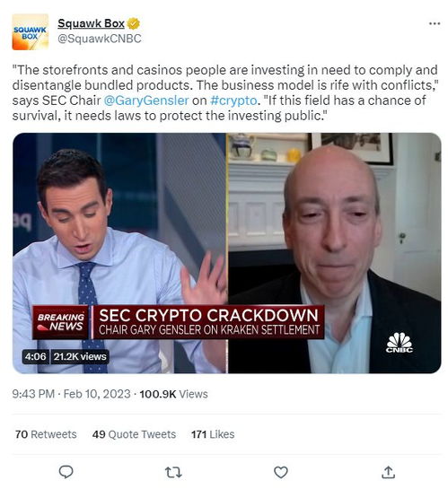Viewport: 448px width, 489px height.
Task: Click the Squawk Box profile avatar
Action: point(31,31)
